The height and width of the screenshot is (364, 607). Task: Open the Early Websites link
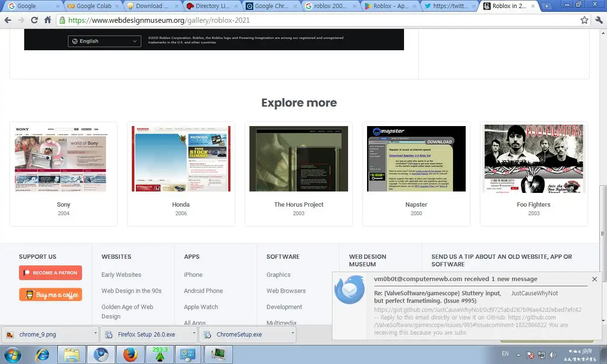pyautogui.click(x=121, y=274)
